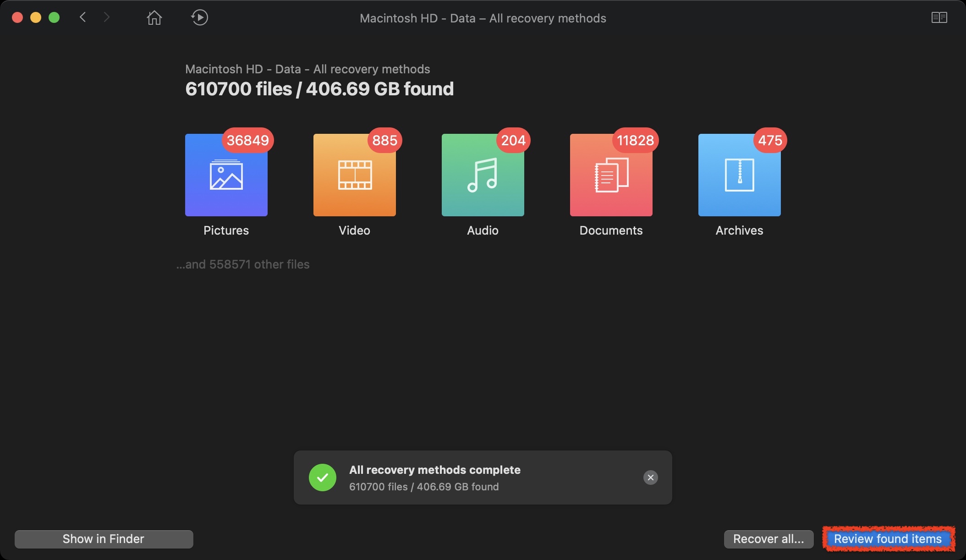Navigate forward with the right chevron
966x560 pixels.
(x=107, y=17)
